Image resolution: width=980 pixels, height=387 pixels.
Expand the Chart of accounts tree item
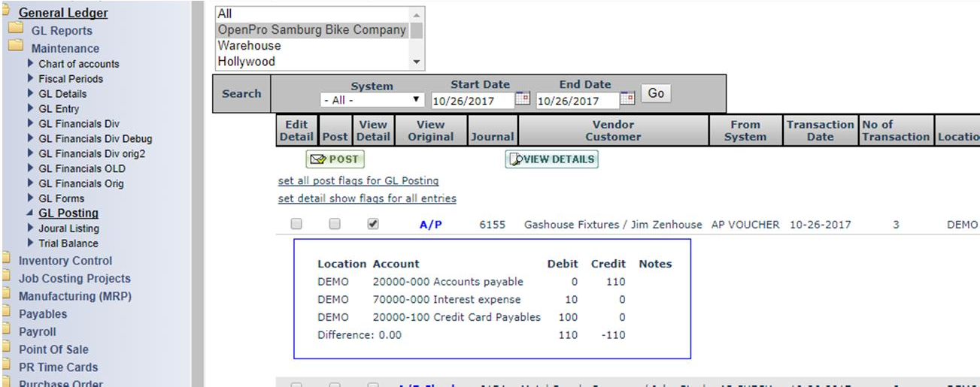coord(31,64)
